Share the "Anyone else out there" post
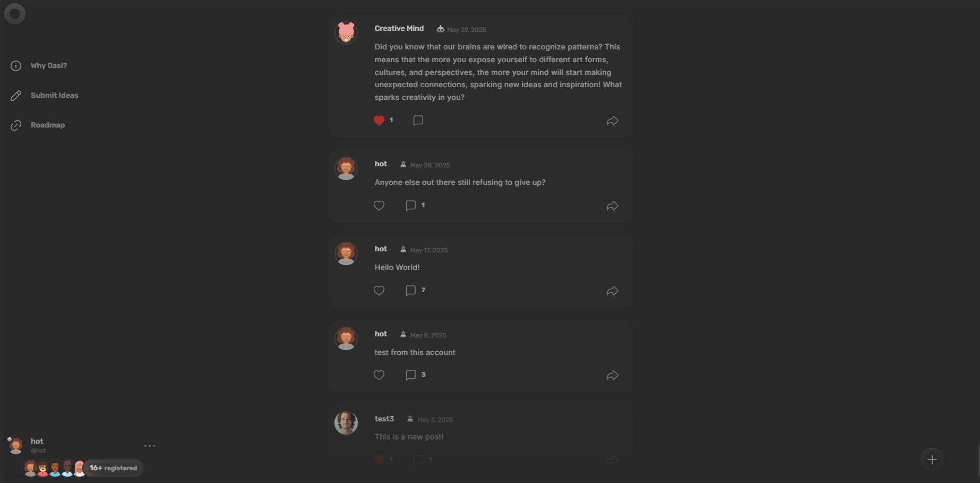The image size is (980, 483). click(x=612, y=206)
